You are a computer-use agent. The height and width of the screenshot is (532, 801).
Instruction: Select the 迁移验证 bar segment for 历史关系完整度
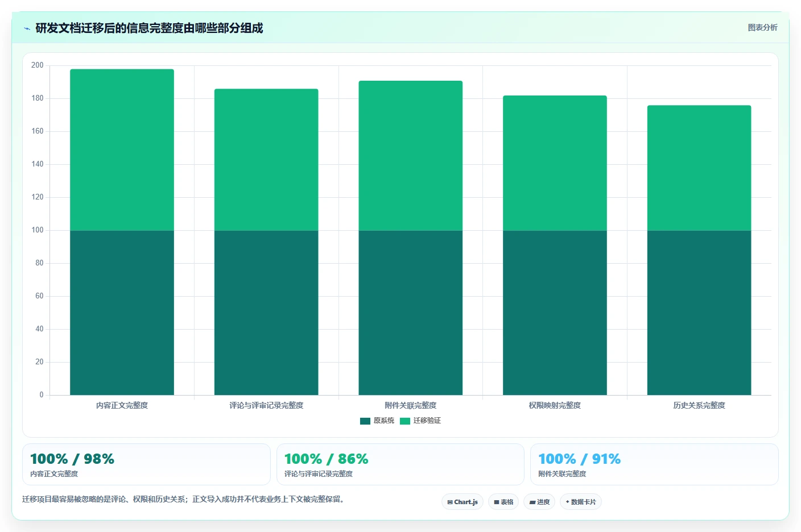click(699, 168)
